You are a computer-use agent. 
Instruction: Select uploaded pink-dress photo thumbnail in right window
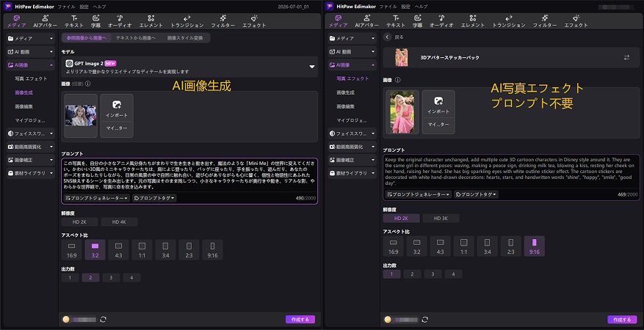coord(402,112)
